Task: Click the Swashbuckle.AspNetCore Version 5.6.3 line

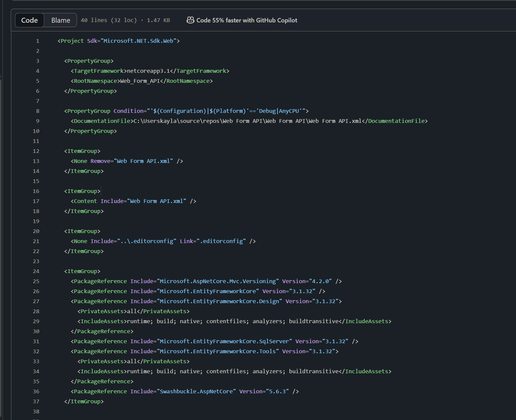Action: coord(185,391)
